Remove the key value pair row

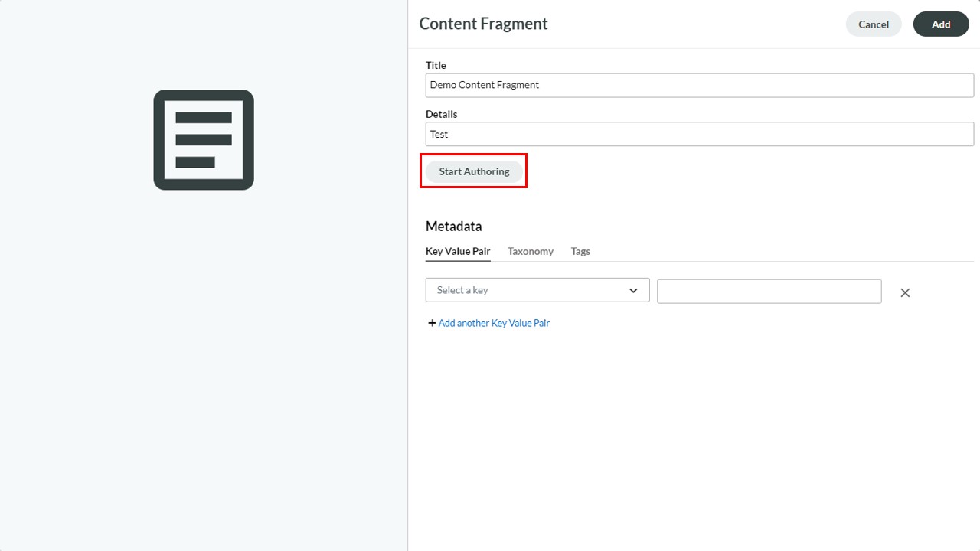click(905, 292)
